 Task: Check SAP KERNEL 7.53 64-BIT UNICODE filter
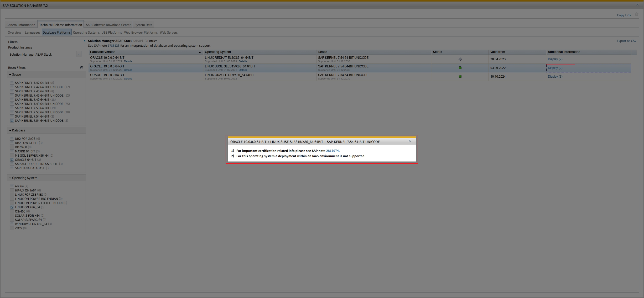(12, 112)
